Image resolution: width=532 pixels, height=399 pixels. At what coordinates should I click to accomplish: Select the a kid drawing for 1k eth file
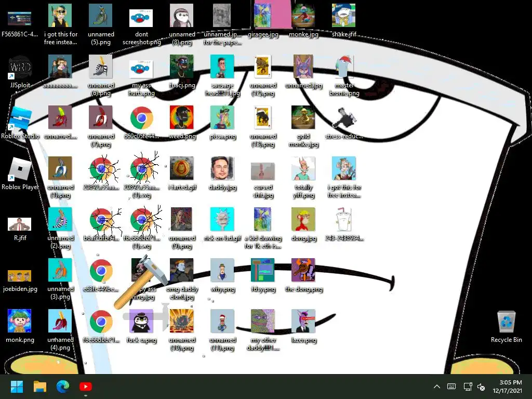pos(263,228)
